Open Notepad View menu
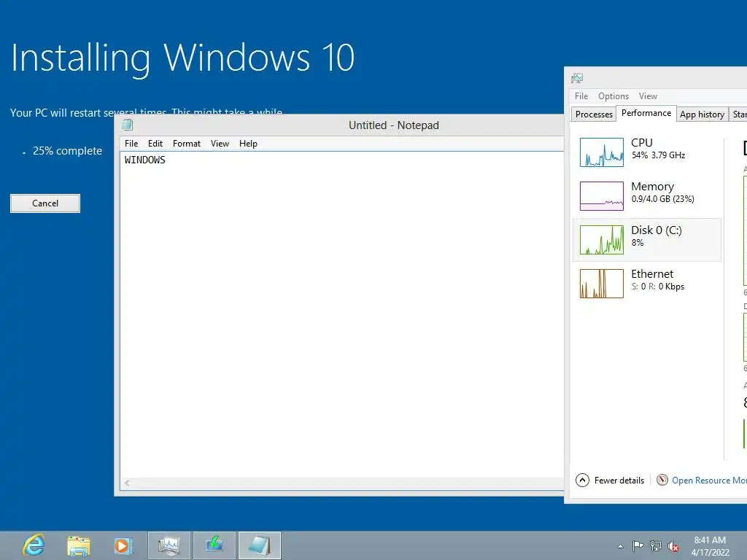Image resolution: width=747 pixels, height=560 pixels. 220,144
